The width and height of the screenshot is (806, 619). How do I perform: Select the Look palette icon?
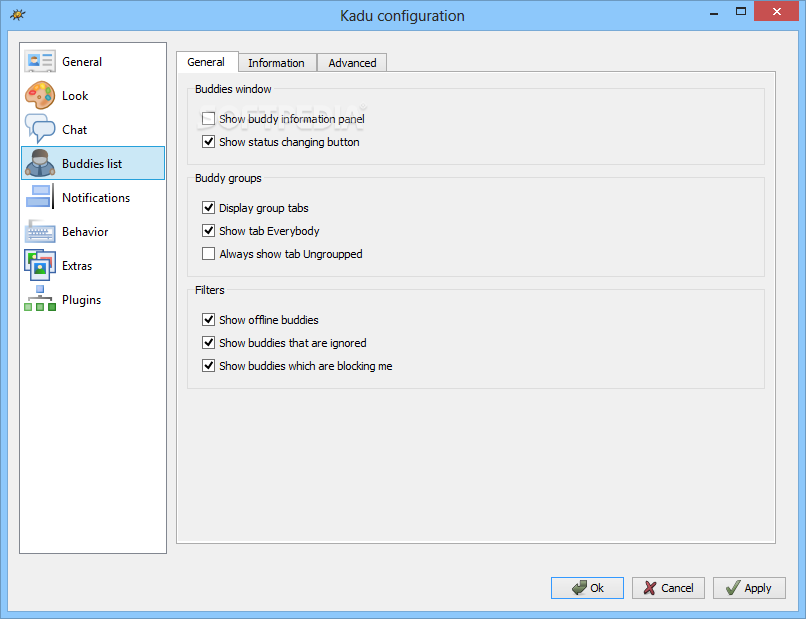(x=40, y=96)
